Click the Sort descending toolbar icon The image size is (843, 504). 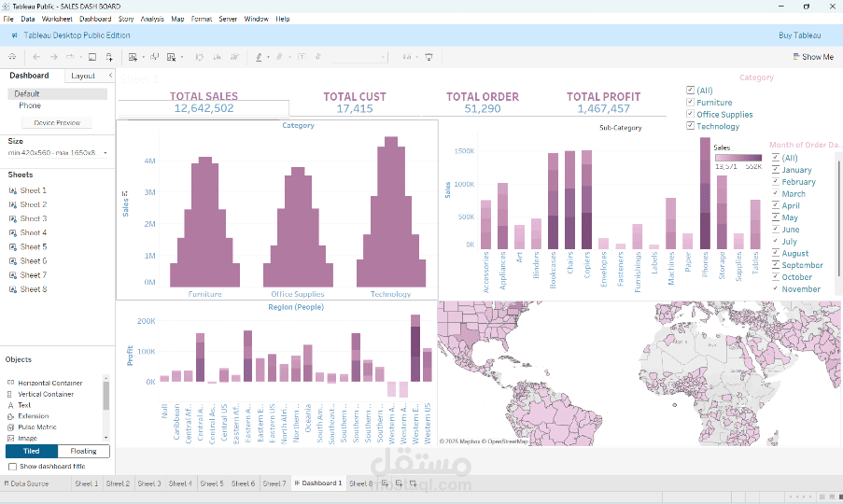click(234, 56)
